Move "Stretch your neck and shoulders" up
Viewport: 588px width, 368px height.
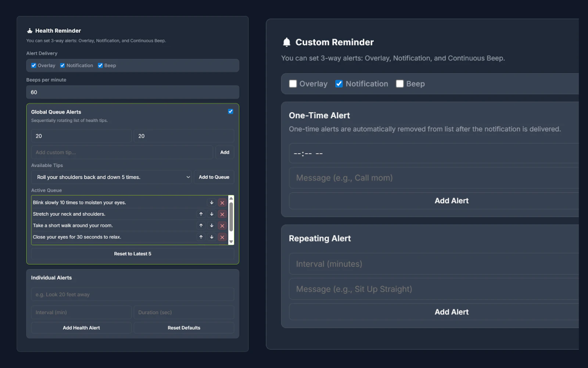(201, 214)
